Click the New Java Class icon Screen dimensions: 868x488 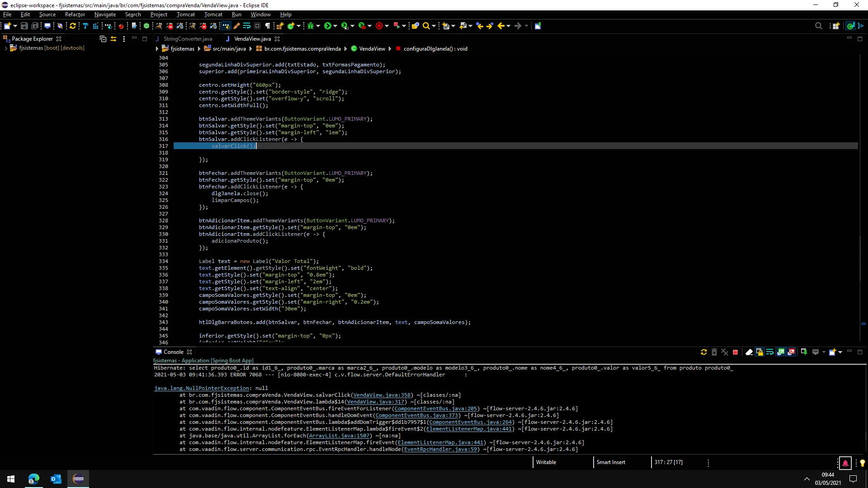pyautogui.click(x=291, y=26)
